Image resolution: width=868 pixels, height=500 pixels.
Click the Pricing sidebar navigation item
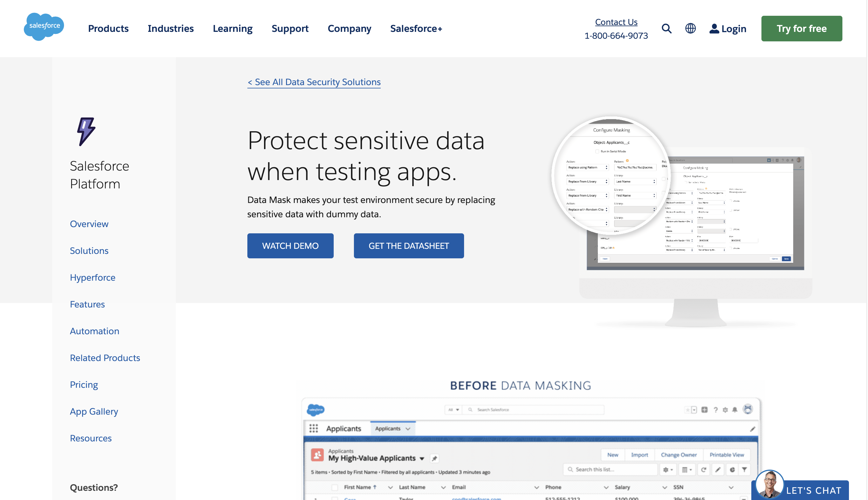tap(84, 384)
